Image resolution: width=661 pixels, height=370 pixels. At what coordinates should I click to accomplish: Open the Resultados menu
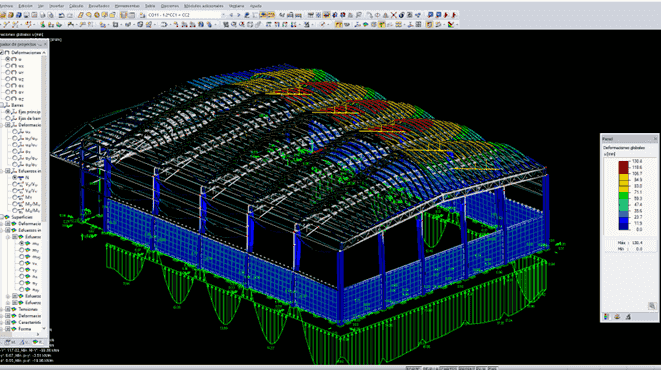coord(99,6)
